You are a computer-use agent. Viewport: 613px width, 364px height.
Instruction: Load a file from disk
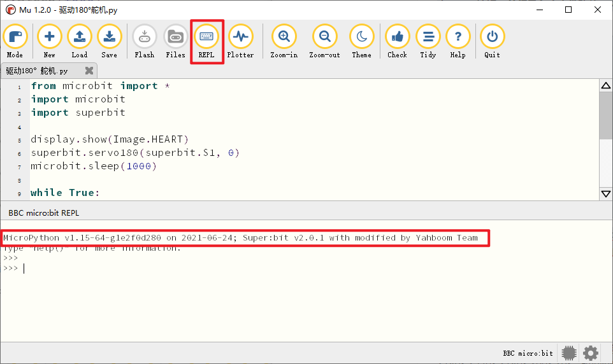coord(80,41)
